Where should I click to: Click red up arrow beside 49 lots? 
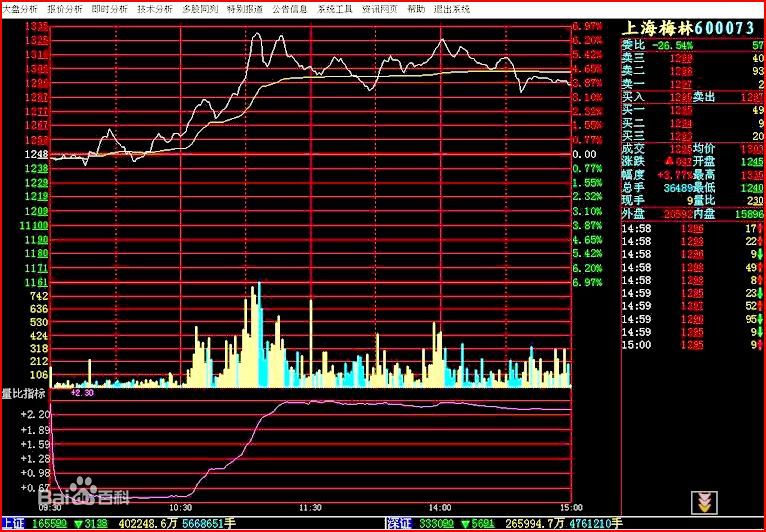tap(761, 267)
